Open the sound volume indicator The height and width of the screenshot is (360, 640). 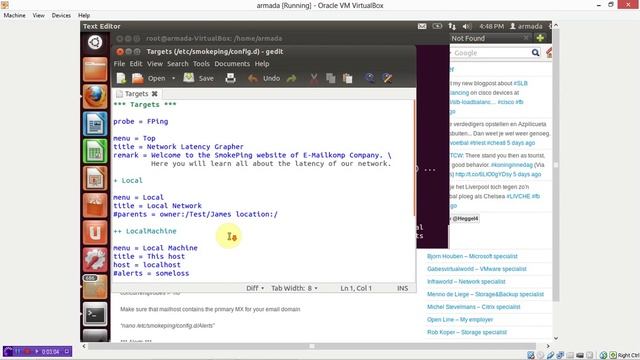(467, 26)
